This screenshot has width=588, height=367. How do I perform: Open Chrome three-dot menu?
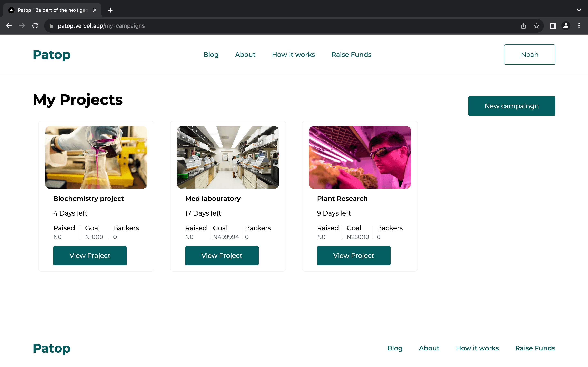tap(579, 26)
